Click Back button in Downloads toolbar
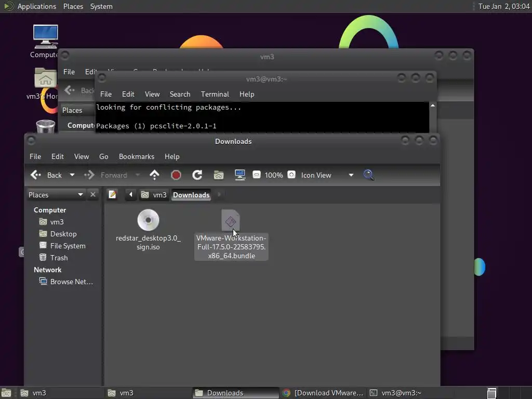 [46, 175]
